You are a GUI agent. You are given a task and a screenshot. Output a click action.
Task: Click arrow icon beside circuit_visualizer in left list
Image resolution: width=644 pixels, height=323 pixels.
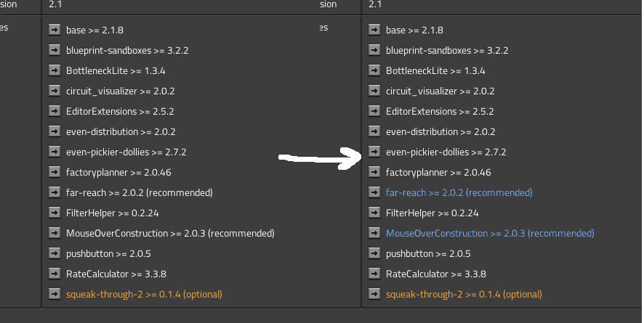pyautogui.click(x=55, y=91)
